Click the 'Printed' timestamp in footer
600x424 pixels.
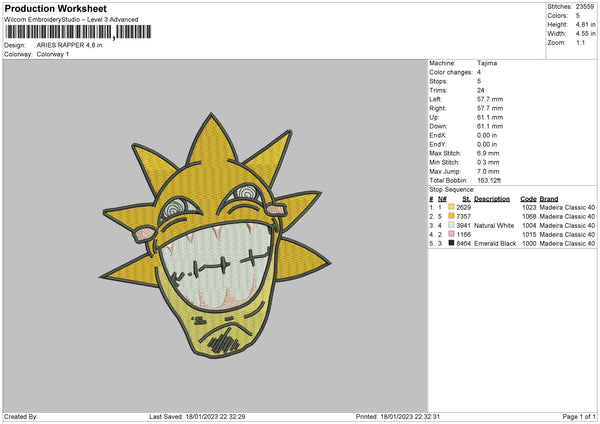(x=398, y=417)
